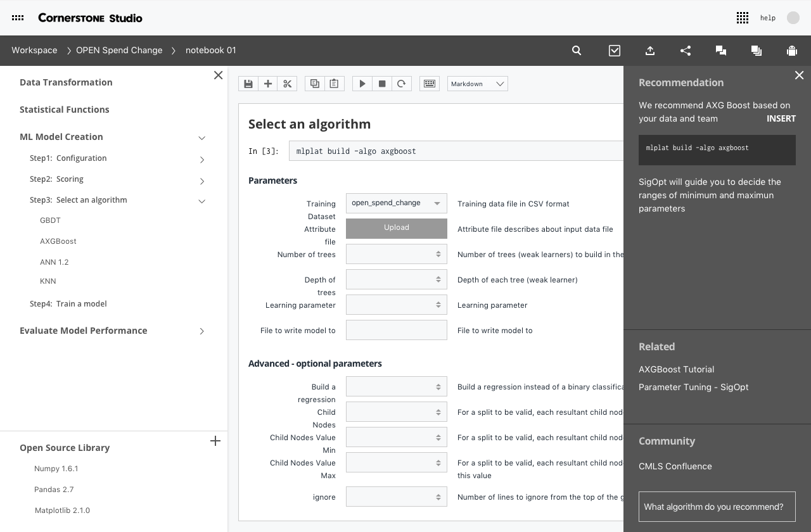
Task: Click the share icon in header
Action: (x=685, y=51)
